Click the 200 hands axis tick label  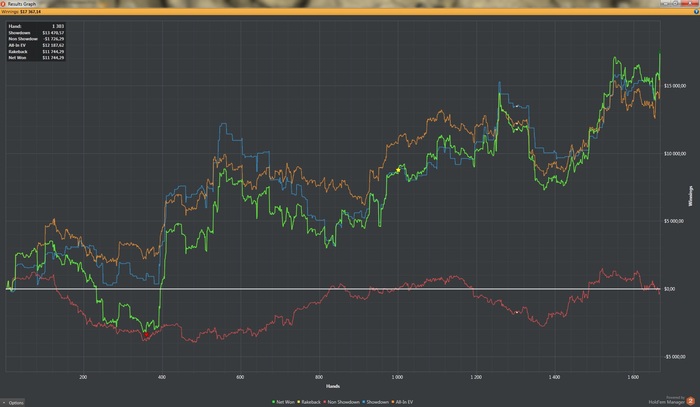tap(83, 378)
